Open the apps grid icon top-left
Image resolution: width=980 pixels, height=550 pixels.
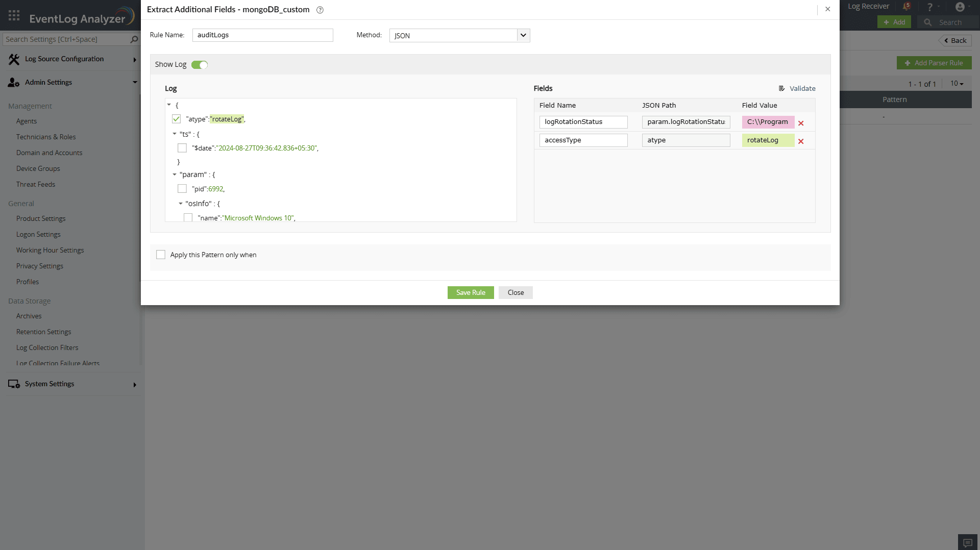point(14,15)
